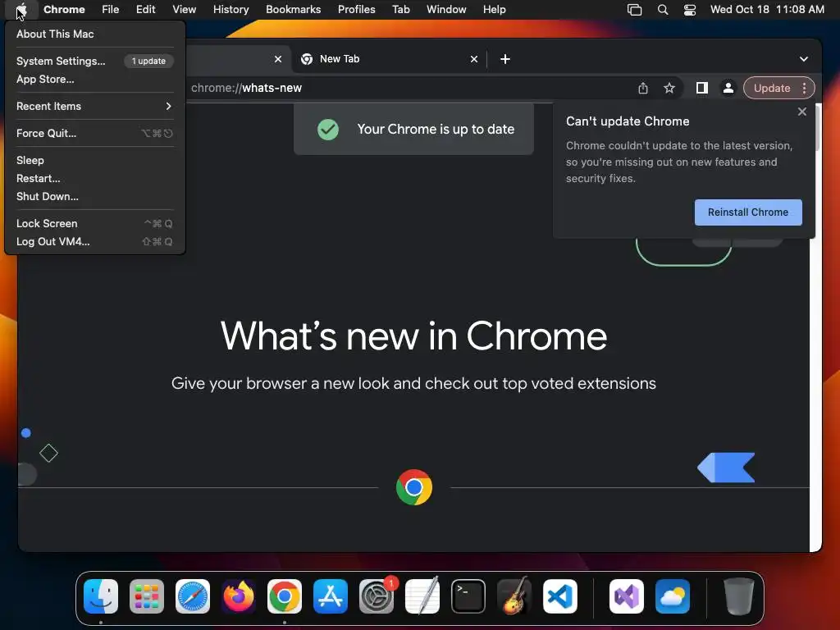Open the Edit menu
The width and height of the screenshot is (840, 630).
[145, 10]
